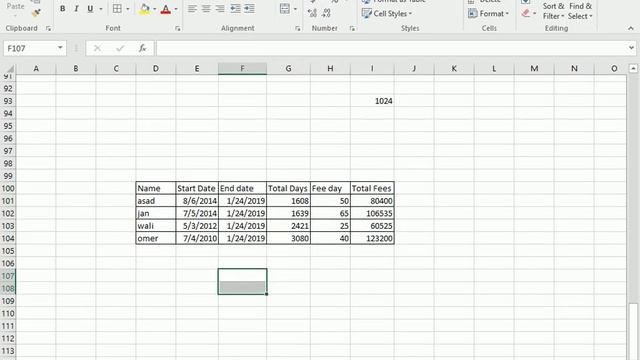Click the Name Box showing F107

(x=29, y=48)
